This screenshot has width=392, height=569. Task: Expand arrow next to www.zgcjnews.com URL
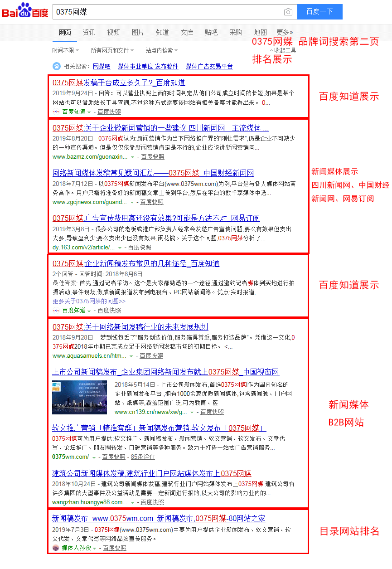point(131,202)
